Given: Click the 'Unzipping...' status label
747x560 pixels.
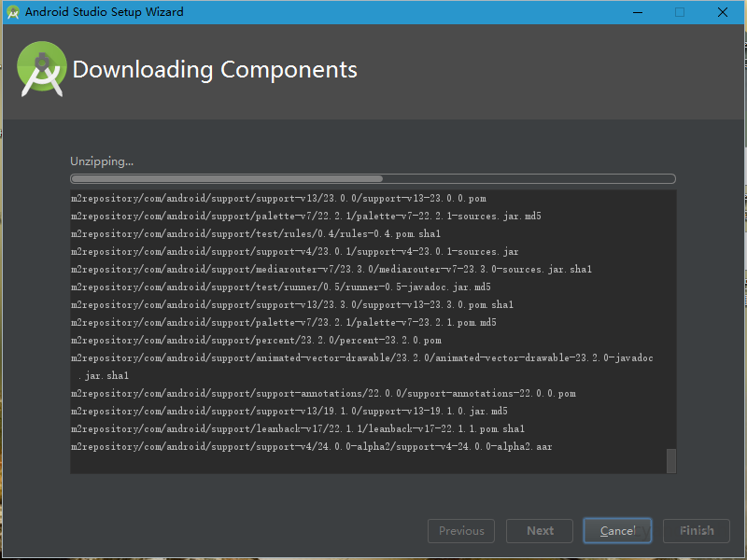Looking at the screenshot, I should coord(102,161).
